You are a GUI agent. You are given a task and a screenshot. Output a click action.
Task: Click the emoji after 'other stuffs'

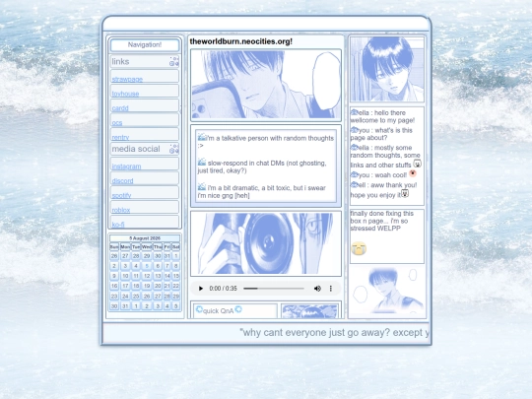click(x=417, y=164)
